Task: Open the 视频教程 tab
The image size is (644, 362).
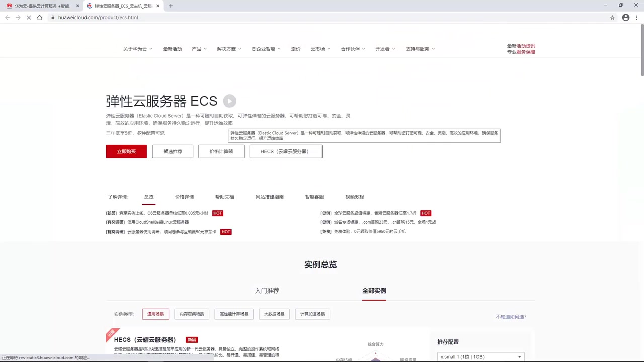Action: point(355,197)
